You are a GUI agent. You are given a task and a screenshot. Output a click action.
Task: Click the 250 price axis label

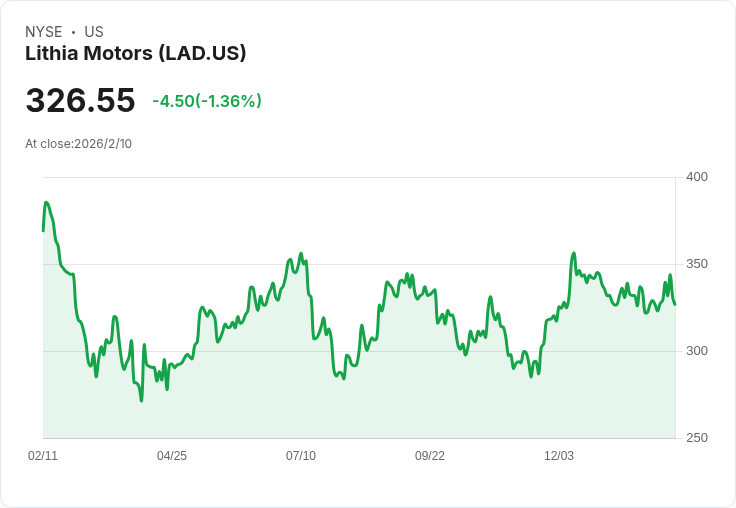click(x=697, y=438)
